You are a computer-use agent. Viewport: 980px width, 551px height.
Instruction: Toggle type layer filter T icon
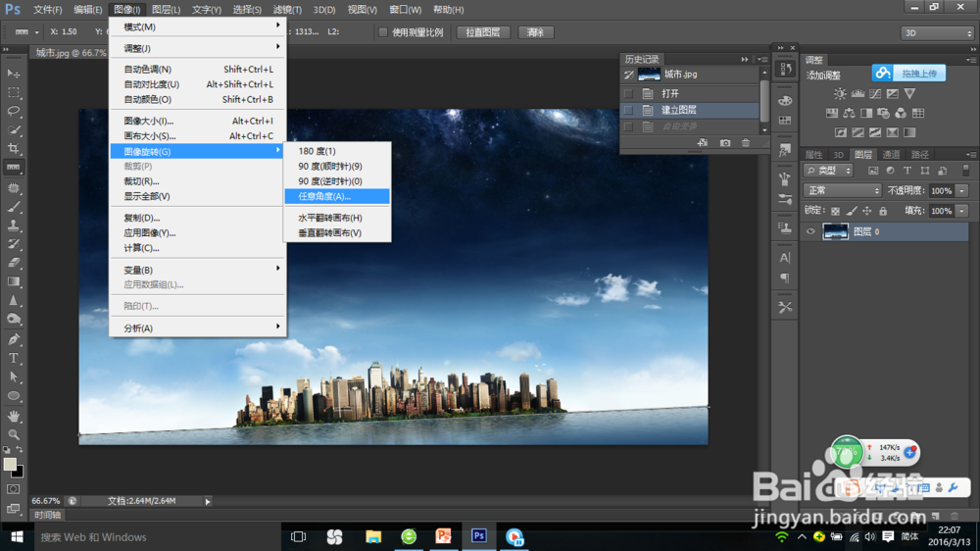907,171
